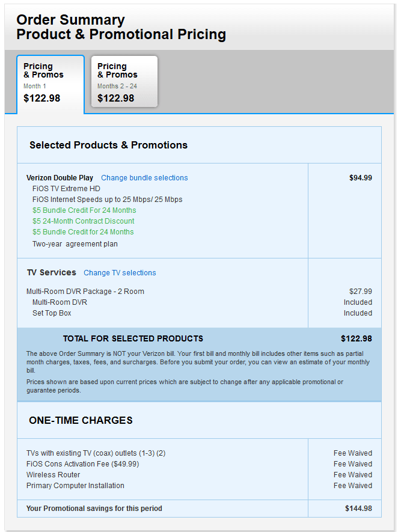Click the TV Services heading
Image resolution: width=398 pixels, height=532 pixels.
coord(52,272)
